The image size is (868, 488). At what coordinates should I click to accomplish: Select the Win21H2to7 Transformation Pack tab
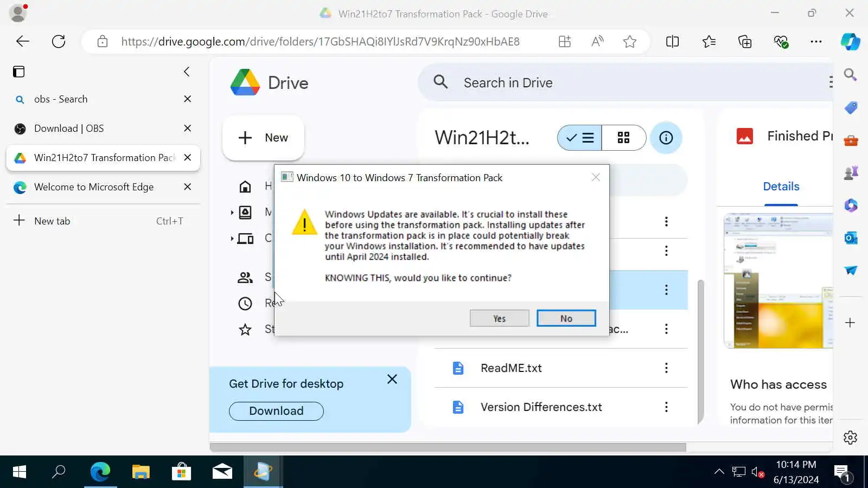coord(103,158)
